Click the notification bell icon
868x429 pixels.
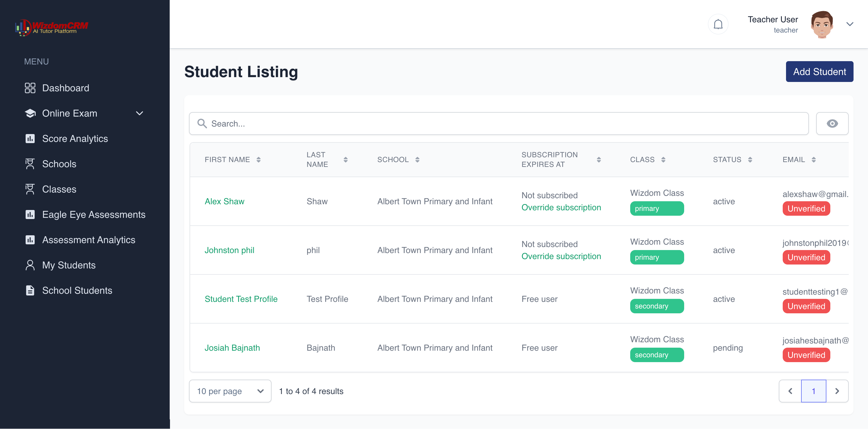tap(718, 24)
